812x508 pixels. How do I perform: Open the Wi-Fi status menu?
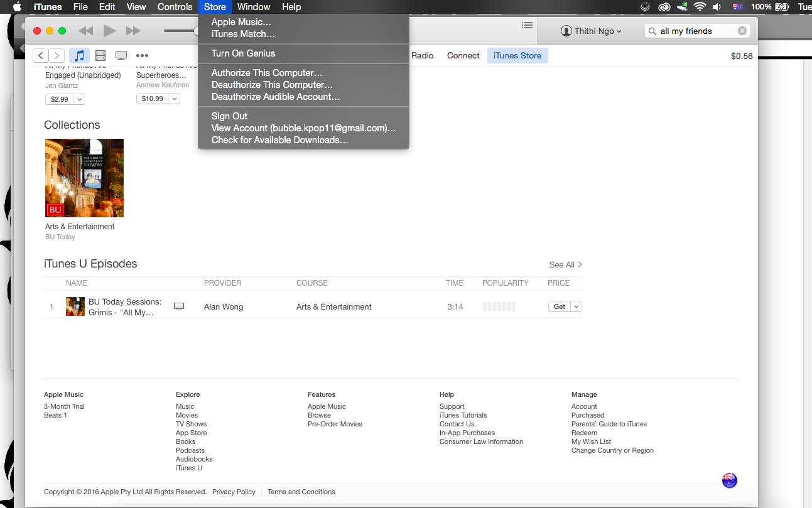(700, 7)
